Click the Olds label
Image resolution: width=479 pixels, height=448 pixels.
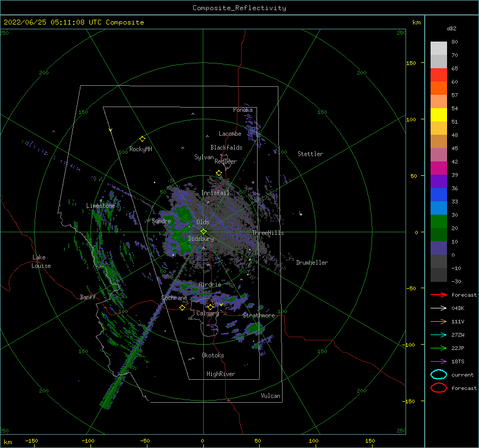203,222
